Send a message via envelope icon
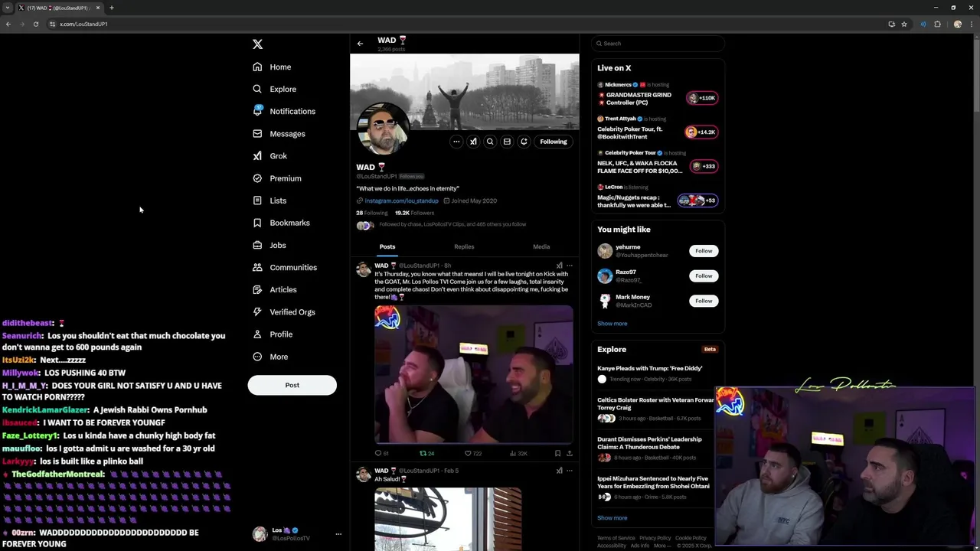The height and width of the screenshot is (551, 980). pyautogui.click(x=507, y=142)
